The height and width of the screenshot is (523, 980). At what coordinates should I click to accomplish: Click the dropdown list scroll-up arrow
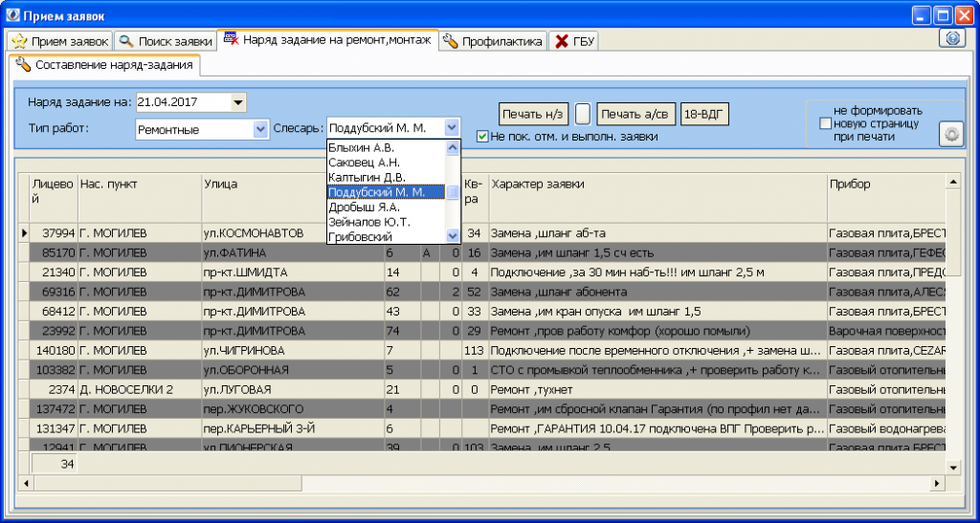pyautogui.click(x=453, y=148)
